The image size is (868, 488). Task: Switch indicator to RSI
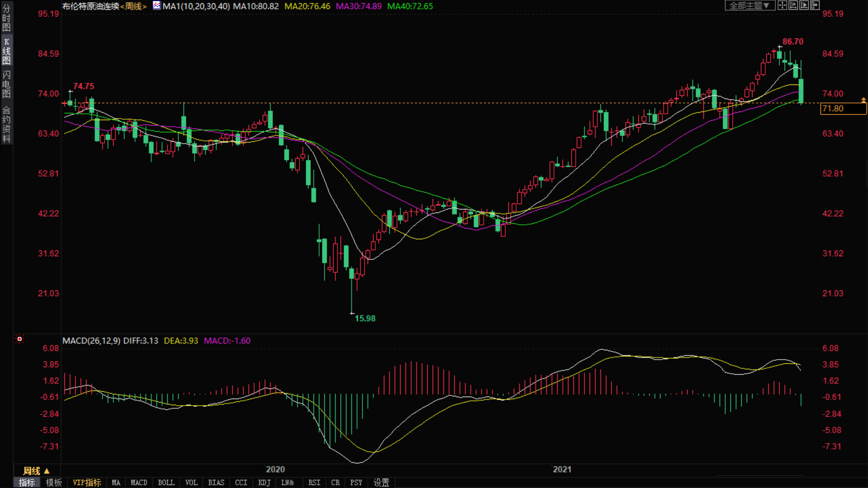pyautogui.click(x=314, y=483)
